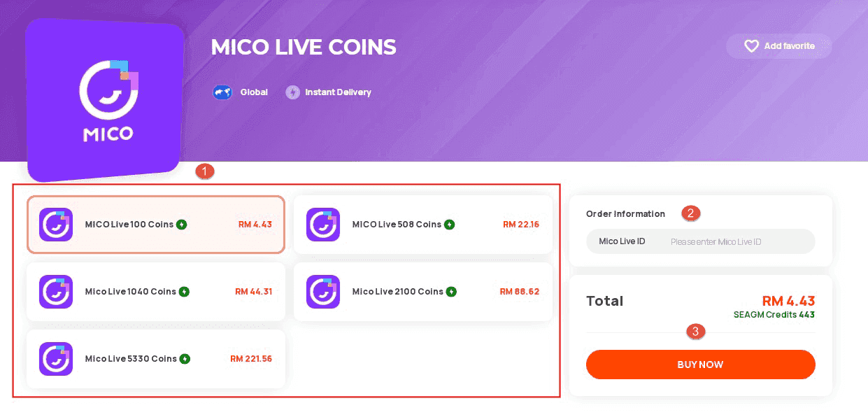Image resolution: width=868 pixels, height=417 pixels.
Task: Click the Mico Live 5330 Coins product icon
Action: point(56,359)
